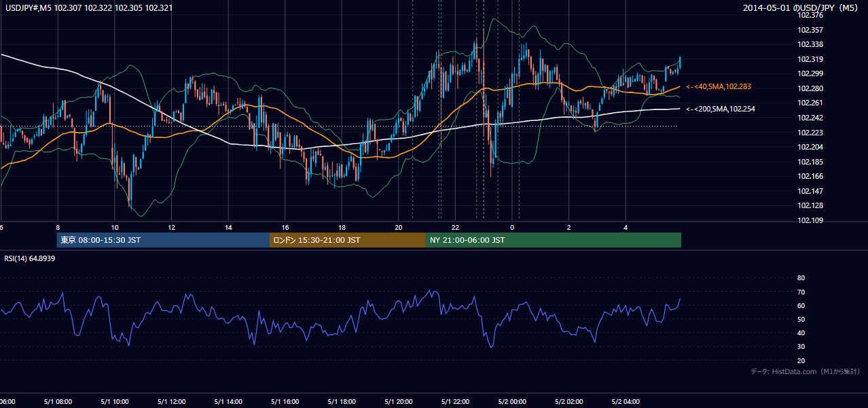Click the RSI(14) 64.8939 indicator label
Viewport: 868px width, 408px height.
tap(30, 258)
